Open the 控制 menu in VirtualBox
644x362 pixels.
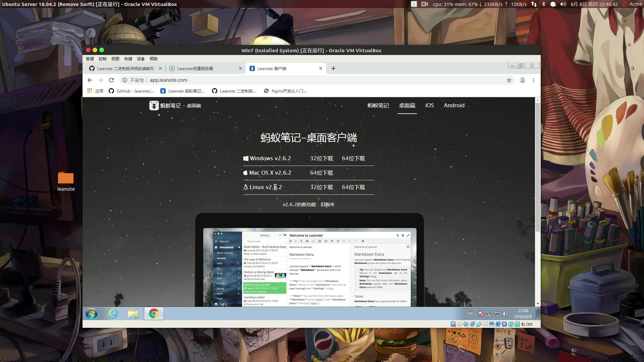pos(103,59)
